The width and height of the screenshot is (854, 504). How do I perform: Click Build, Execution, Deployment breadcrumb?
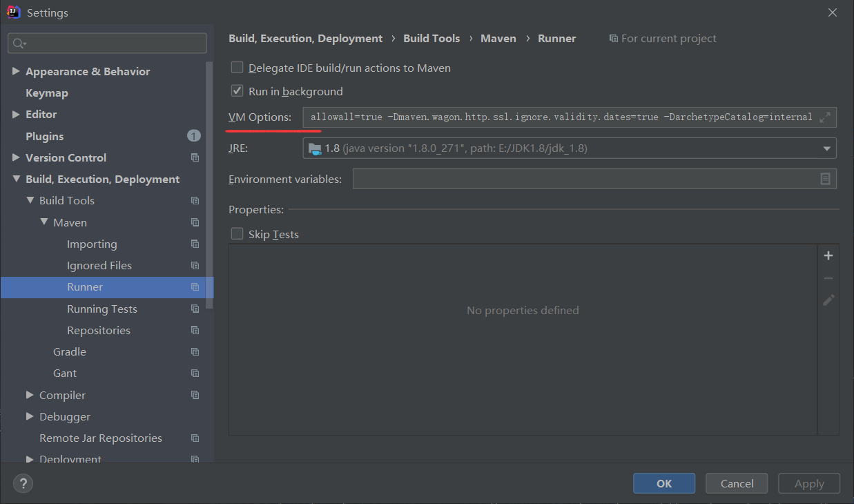306,39
